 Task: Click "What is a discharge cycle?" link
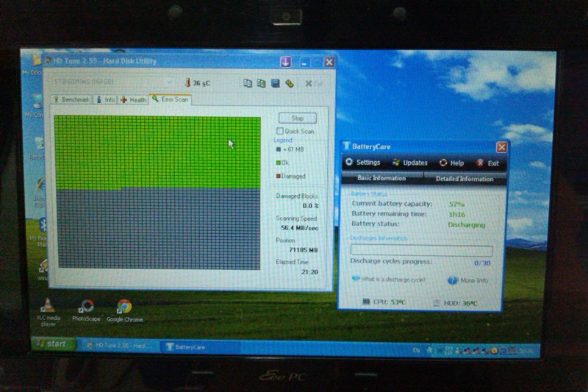tap(389, 279)
